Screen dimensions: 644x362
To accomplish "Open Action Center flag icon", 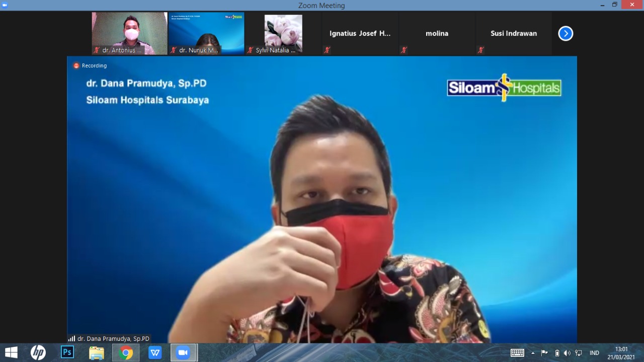I will coord(544,353).
